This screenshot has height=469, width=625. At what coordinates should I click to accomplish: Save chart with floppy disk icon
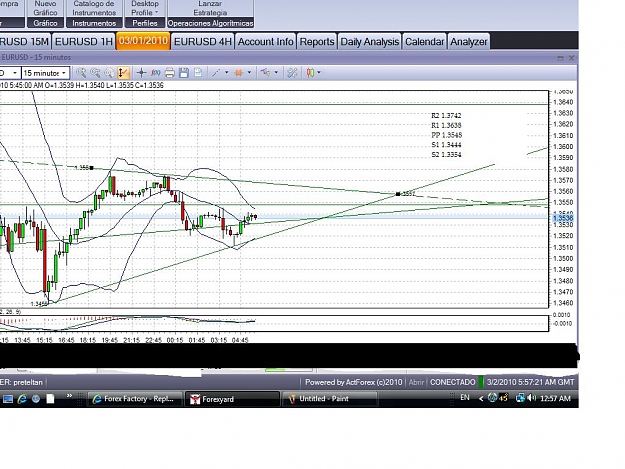184,73
